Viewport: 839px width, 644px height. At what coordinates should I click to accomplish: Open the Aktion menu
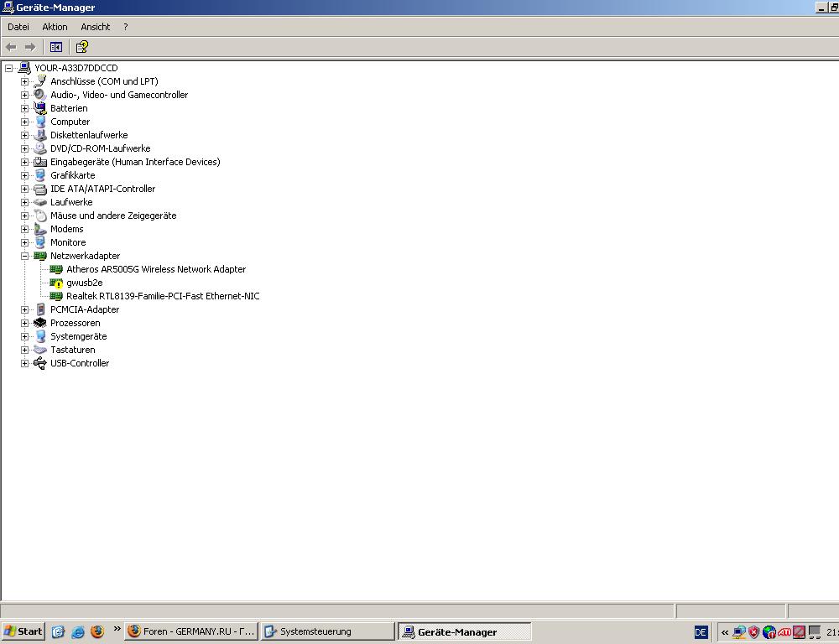(55, 27)
